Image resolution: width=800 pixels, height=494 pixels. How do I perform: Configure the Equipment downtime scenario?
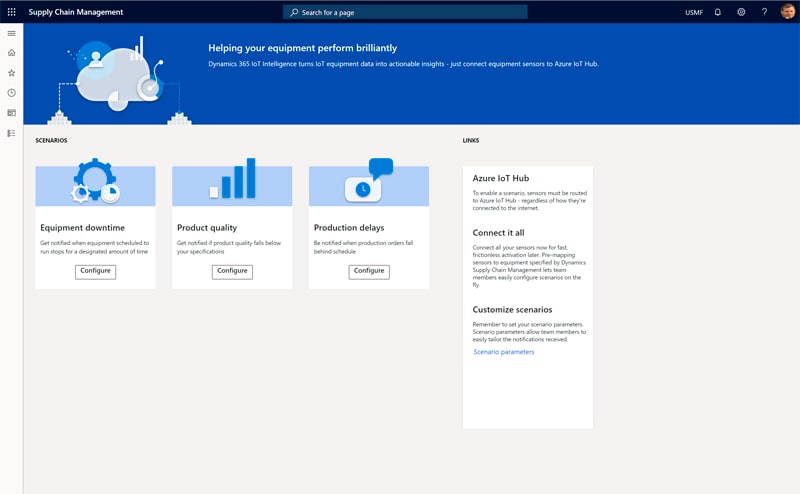(95, 271)
